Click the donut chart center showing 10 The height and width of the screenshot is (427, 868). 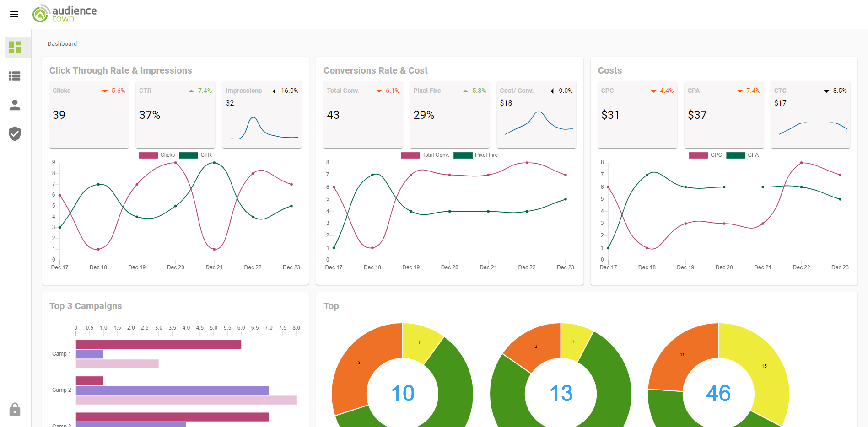pyautogui.click(x=403, y=393)
